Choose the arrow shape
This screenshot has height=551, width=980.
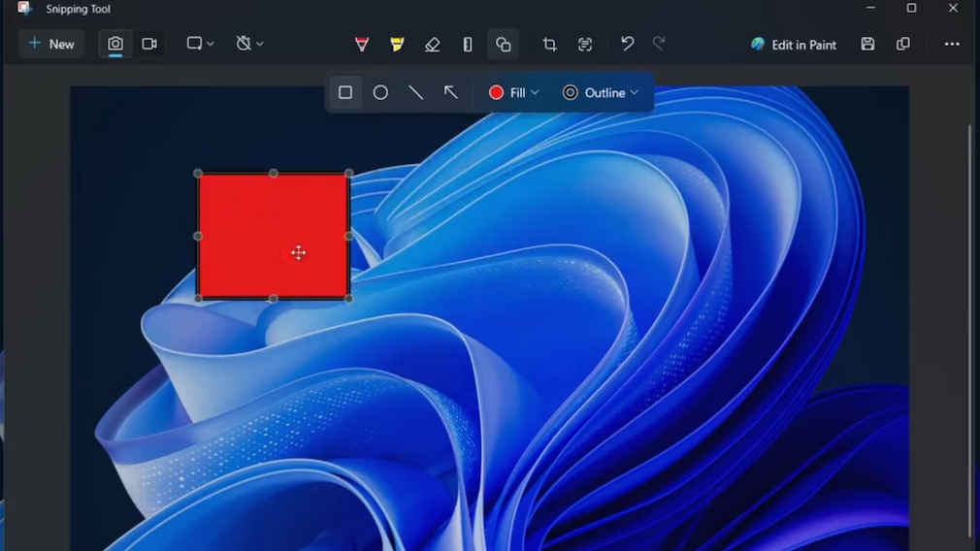[450, 92]
